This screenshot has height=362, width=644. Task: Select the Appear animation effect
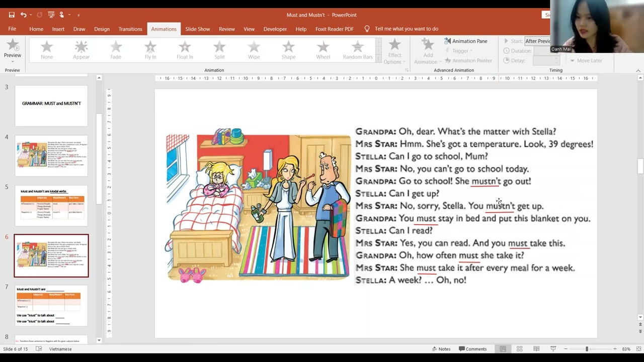[x=81, y=51]
